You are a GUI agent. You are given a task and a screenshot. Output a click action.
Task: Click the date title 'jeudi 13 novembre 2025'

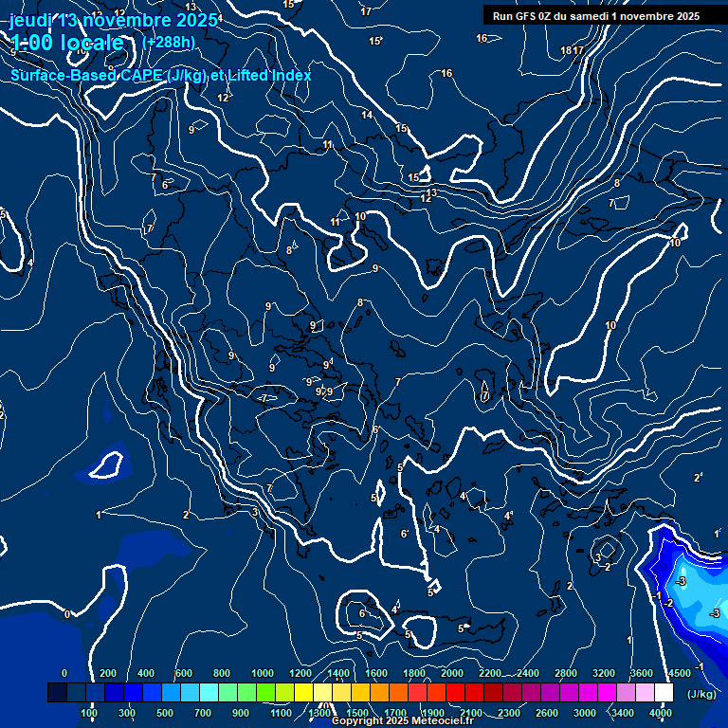pyautogui.click(x=113, y=21)
